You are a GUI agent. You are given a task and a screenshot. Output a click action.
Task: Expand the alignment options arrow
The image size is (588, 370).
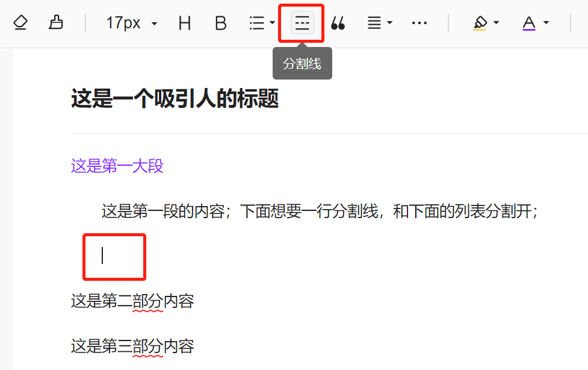[x=389, y=22]
